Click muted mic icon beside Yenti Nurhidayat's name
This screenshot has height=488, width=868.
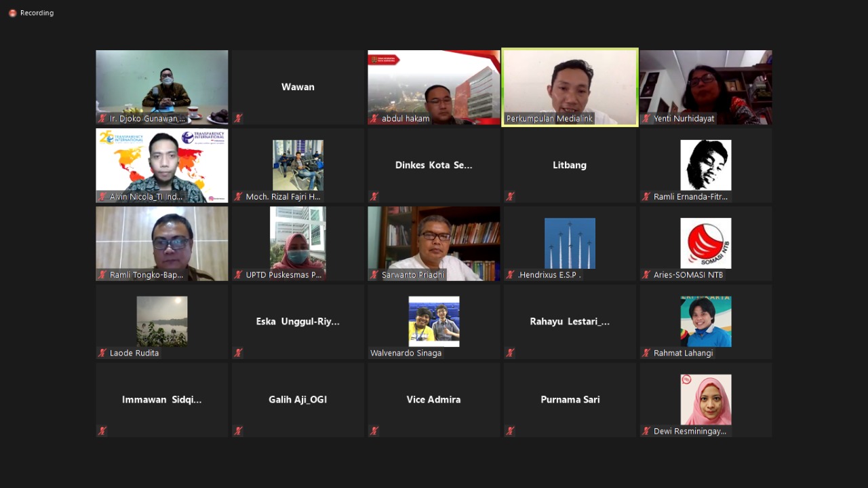[646, 118]
